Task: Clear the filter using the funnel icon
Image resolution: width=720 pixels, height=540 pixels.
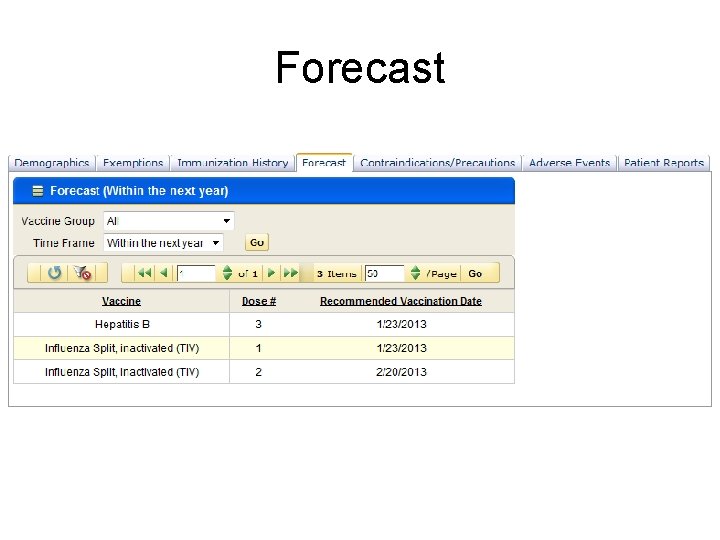Action: [x=82, y=273]
